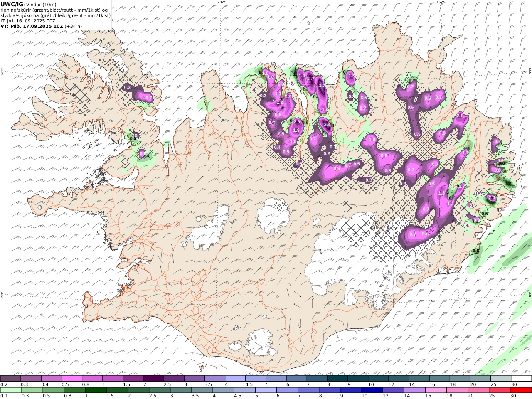This screenshot has height=399, width=532.
Task: Click the 'slydda/snjókoma' legend description line
Action: pyautogui.click(x=56, y=15)
